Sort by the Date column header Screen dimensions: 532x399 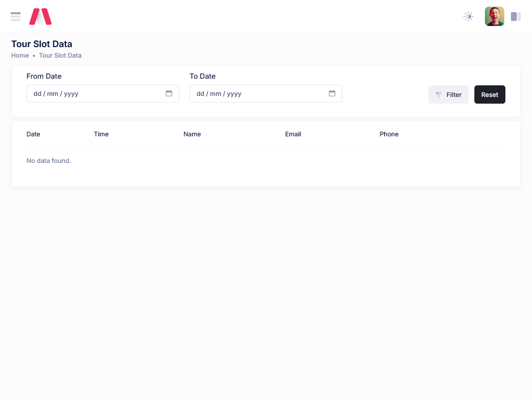33,134
